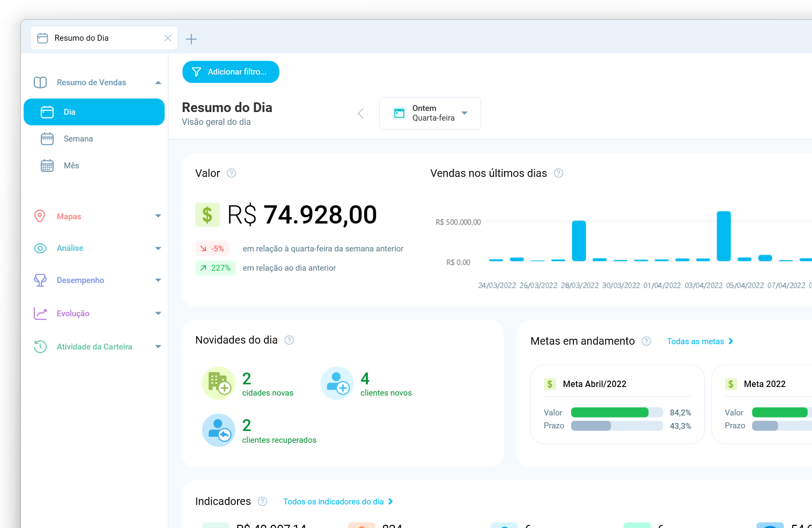Select Dia in the sidebar

click(94, 112)
